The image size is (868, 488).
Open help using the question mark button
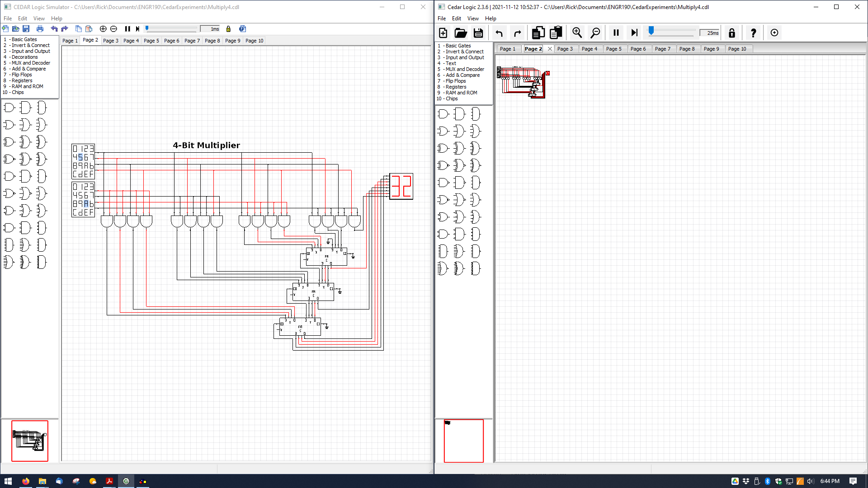tap(753, 33)
